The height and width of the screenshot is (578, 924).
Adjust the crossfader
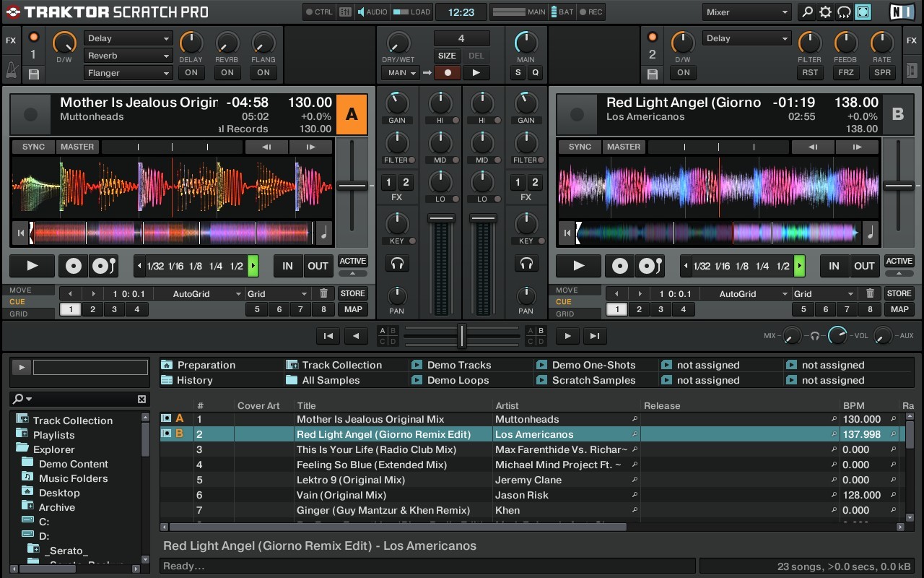(461, 335)
